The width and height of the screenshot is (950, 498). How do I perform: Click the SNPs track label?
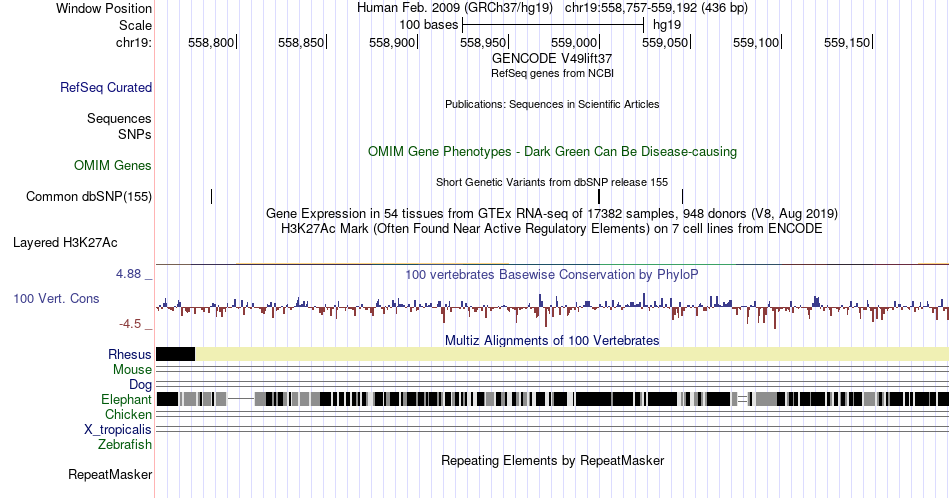coord(135,134)
